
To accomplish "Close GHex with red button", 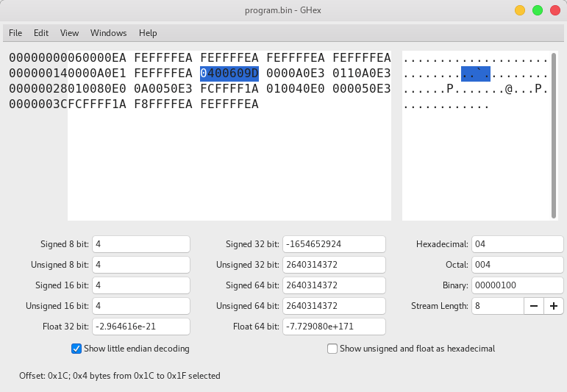I will 555,10.
